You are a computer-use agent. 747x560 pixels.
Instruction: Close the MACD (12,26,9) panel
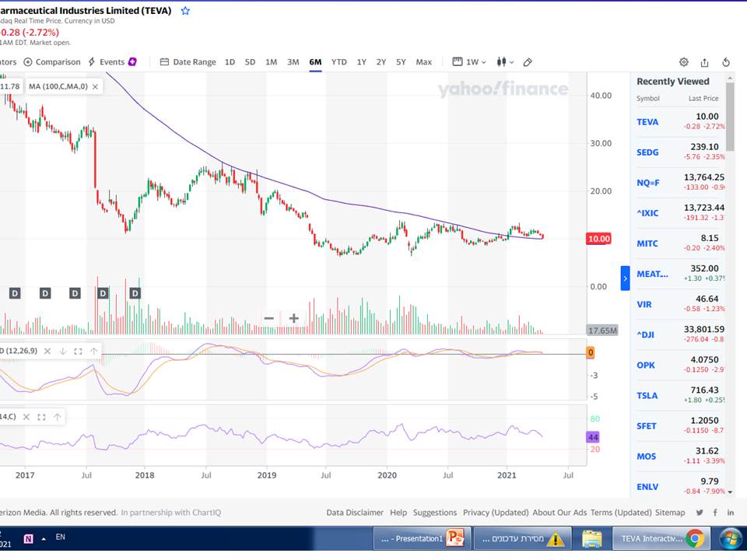(48, 352)
